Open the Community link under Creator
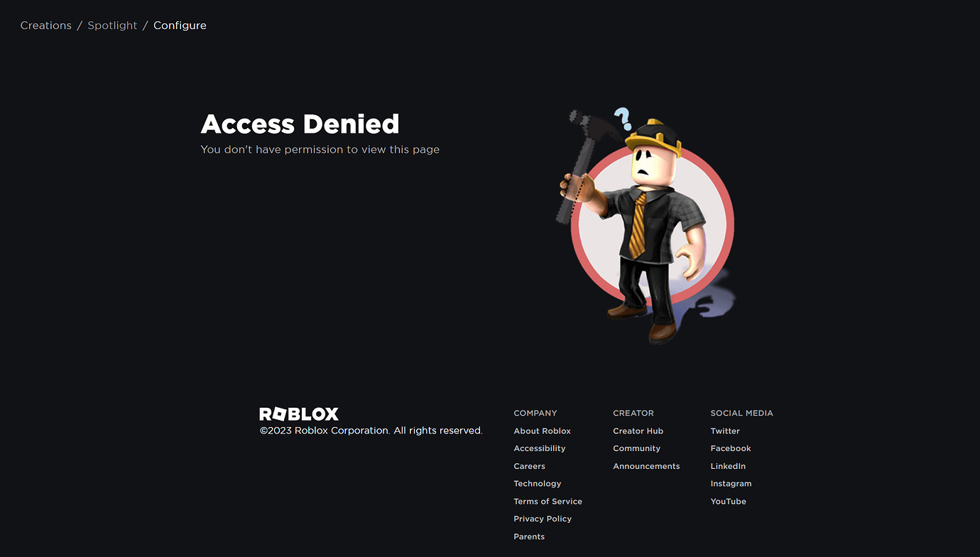The width and height of the screenshot is (980, 557). (x=636, y=448)
